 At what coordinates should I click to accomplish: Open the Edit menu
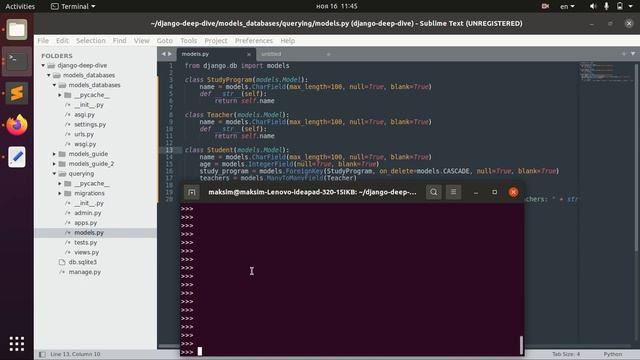62,40
